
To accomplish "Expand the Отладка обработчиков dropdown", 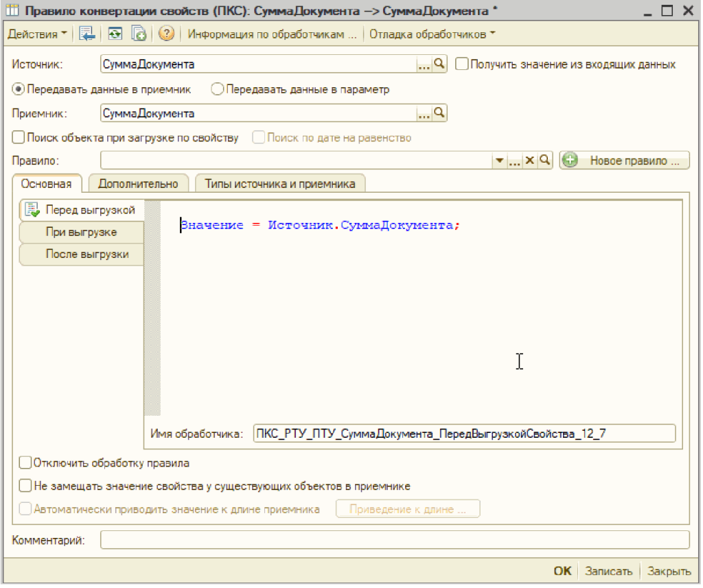I will (x=432, y=34).
